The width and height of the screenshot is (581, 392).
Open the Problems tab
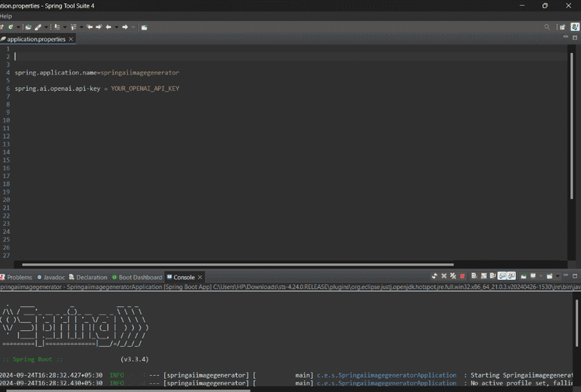pyautogui.click(x=19, y=278)
